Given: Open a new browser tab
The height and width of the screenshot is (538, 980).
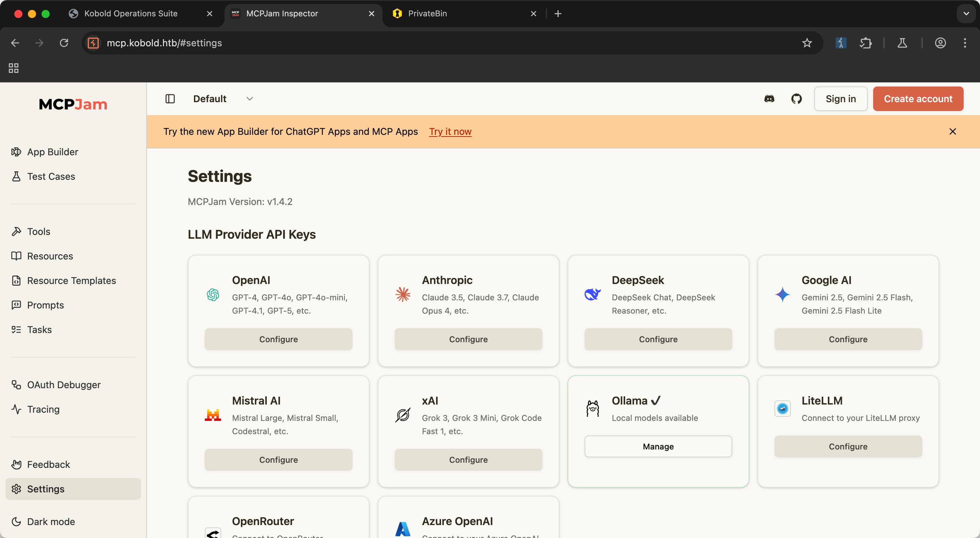Looking at the screenshot, I should click(558, 14).
